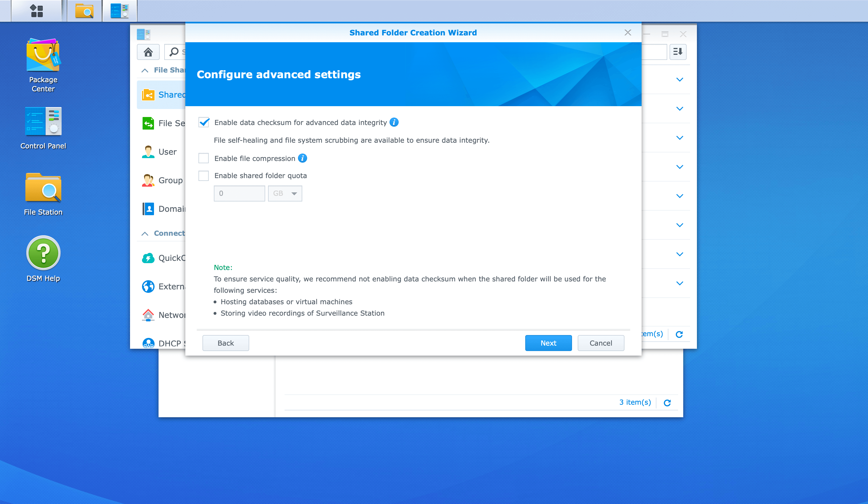The height and width of the screenshot is (504, 868).
Task: Open File Services in the sidebar
Action: point(161,123)
